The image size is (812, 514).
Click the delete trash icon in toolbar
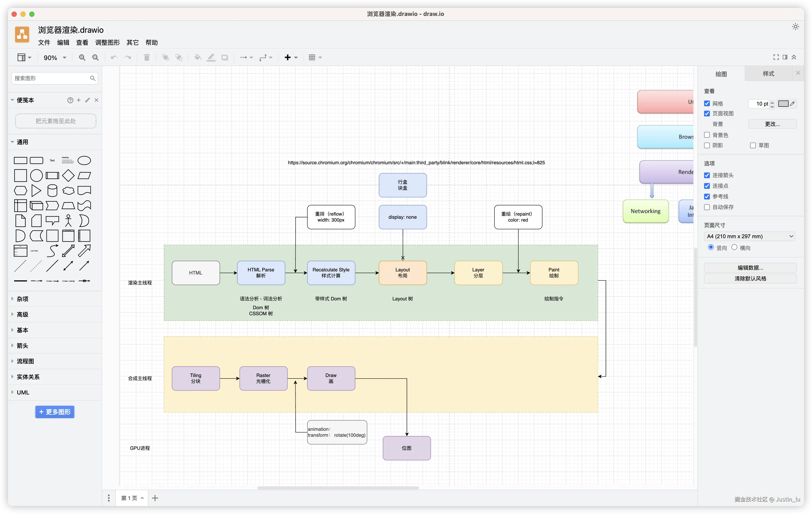point(147,58)
